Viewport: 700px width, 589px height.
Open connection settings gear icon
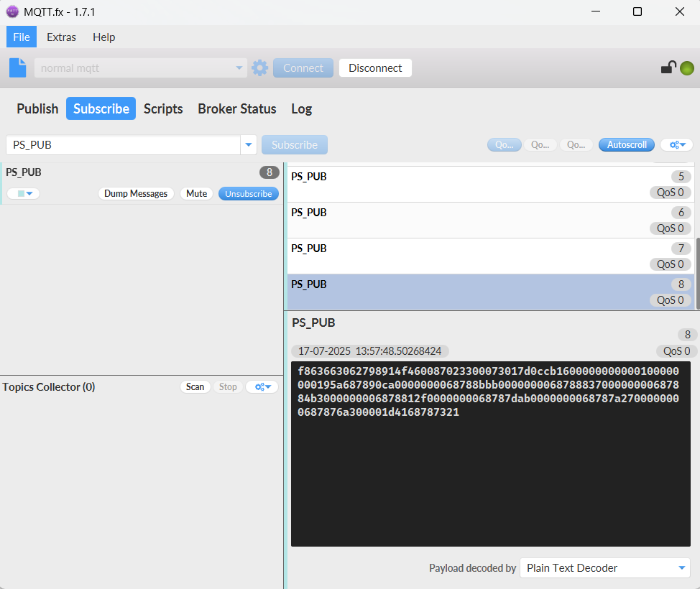click(x=260, y=68)
